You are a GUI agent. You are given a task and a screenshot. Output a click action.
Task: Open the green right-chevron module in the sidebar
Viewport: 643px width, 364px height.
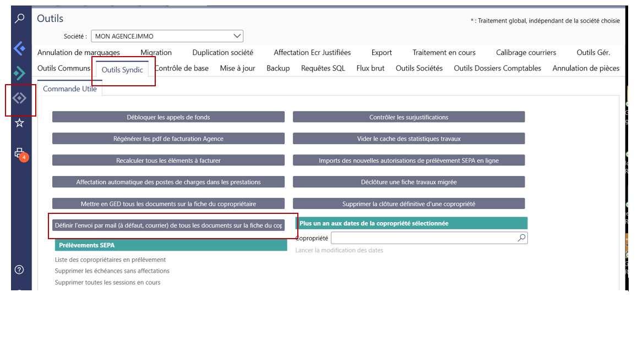click(x=19, y=73)
